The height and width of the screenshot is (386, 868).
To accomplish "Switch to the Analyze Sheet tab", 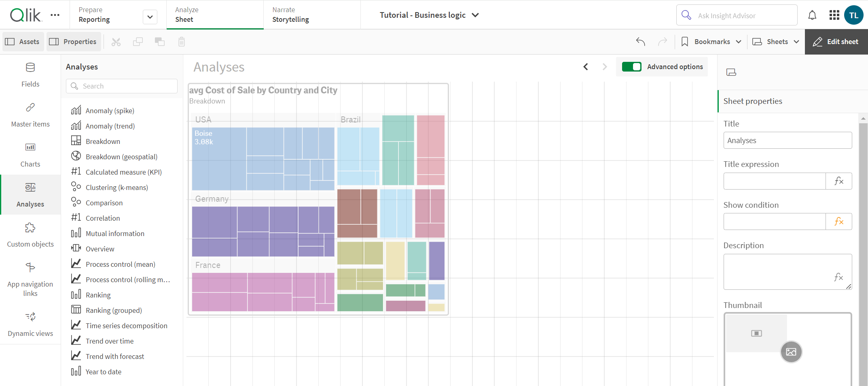I will coord(215,15).
